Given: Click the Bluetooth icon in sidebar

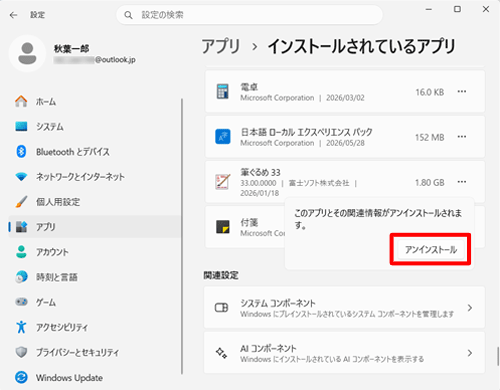Looking at the screenshot, I should pos(21,152).
